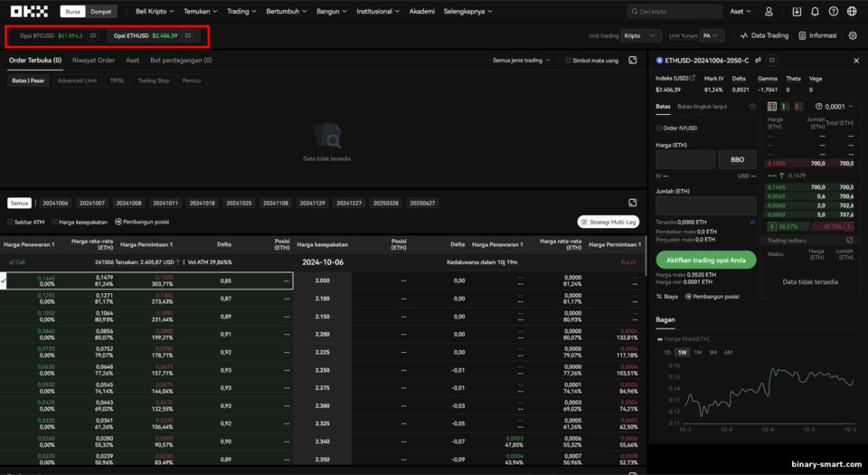
Task: Open the notifications bell
Action: tap(815, 12)
